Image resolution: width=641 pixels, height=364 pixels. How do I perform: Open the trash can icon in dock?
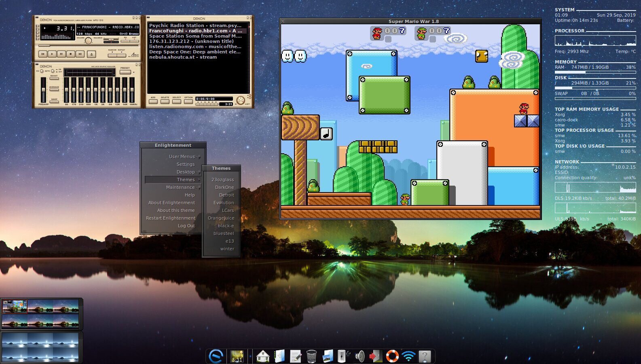tap(311, 356)
